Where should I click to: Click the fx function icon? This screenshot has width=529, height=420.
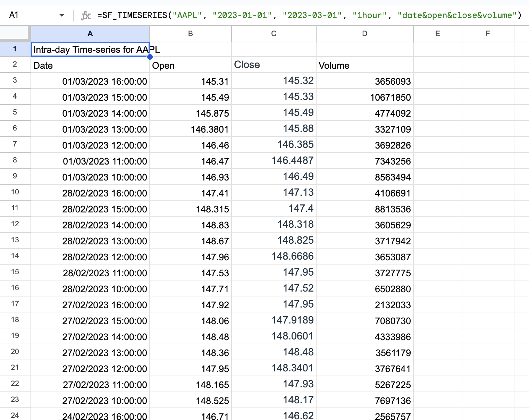click(x=85, y=15)
